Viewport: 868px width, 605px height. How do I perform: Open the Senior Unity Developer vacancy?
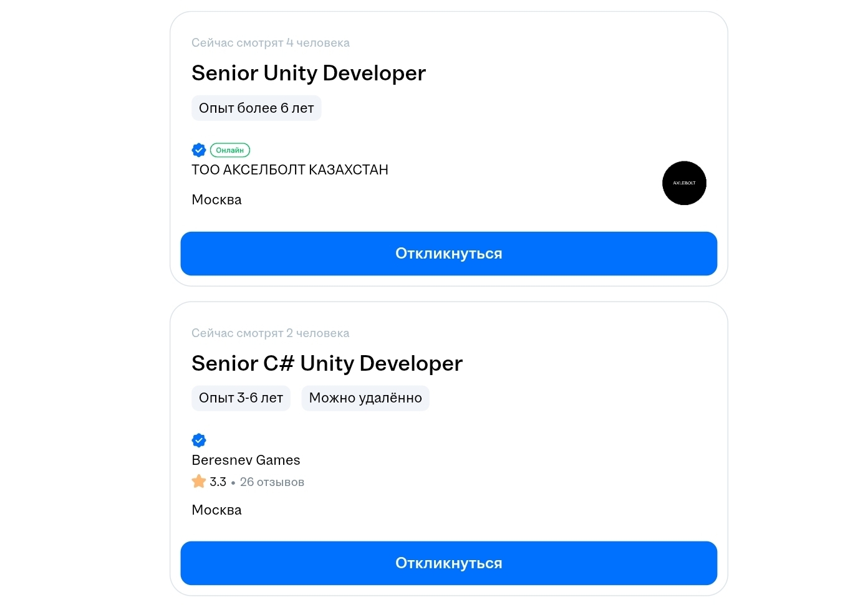(309, 74)
